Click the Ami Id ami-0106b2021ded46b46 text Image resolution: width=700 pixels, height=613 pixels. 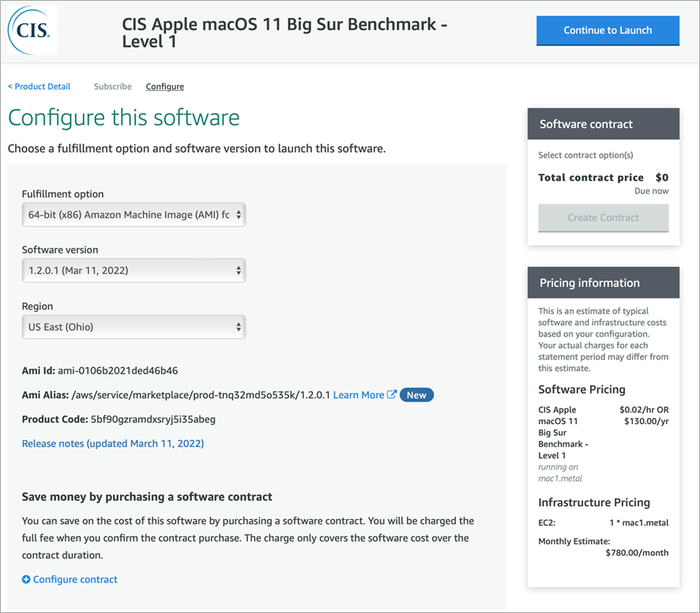[x=100, y=370]
